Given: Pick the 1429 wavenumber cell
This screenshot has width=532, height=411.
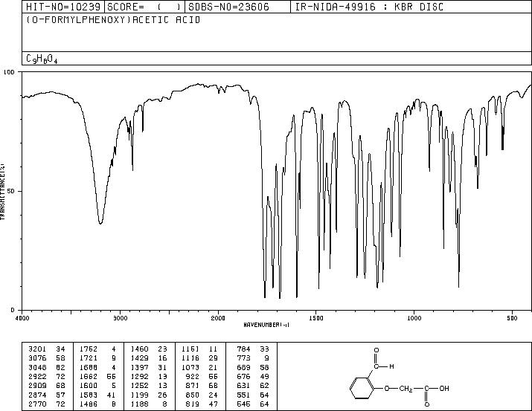Looking at the screenshot, I should coord(139,357).
